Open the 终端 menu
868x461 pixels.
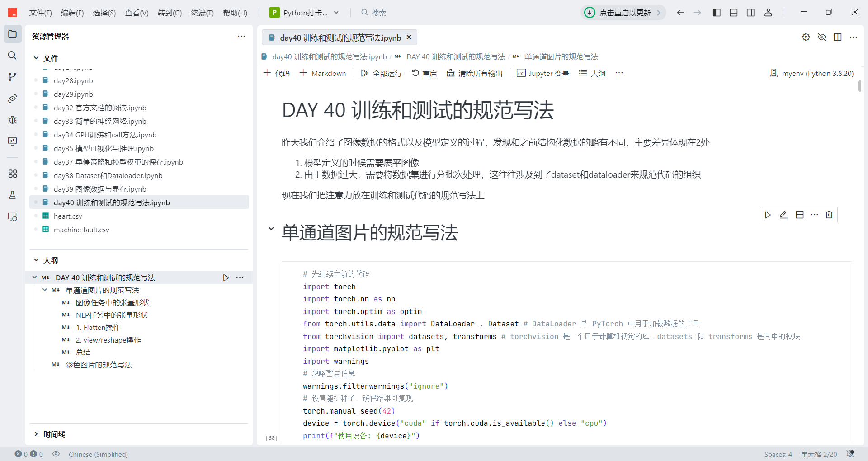[202, 13]
